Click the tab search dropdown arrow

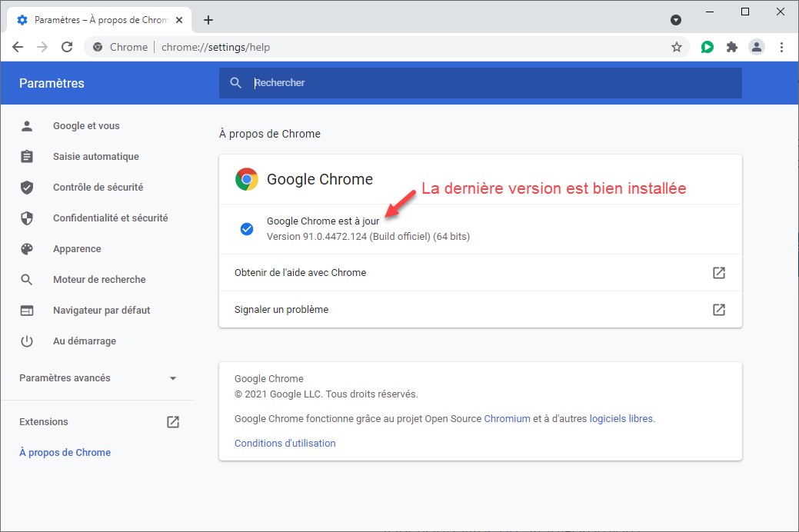[x=676, y=20]
